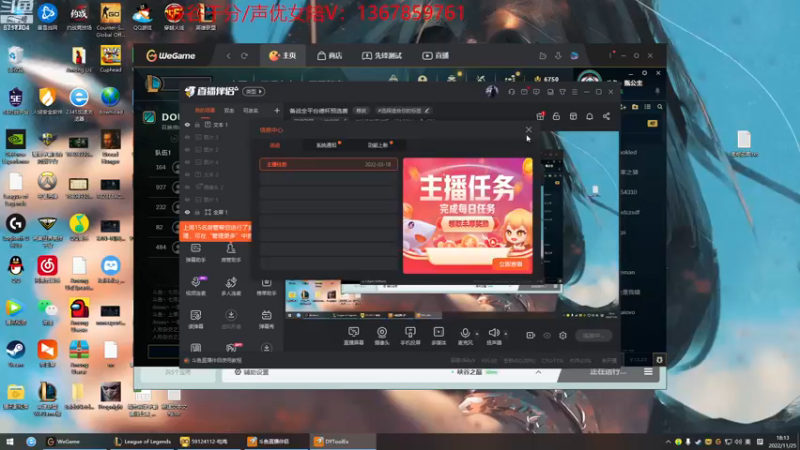
Task: Open WeGame 商店 tab
Action: point(329,56)
